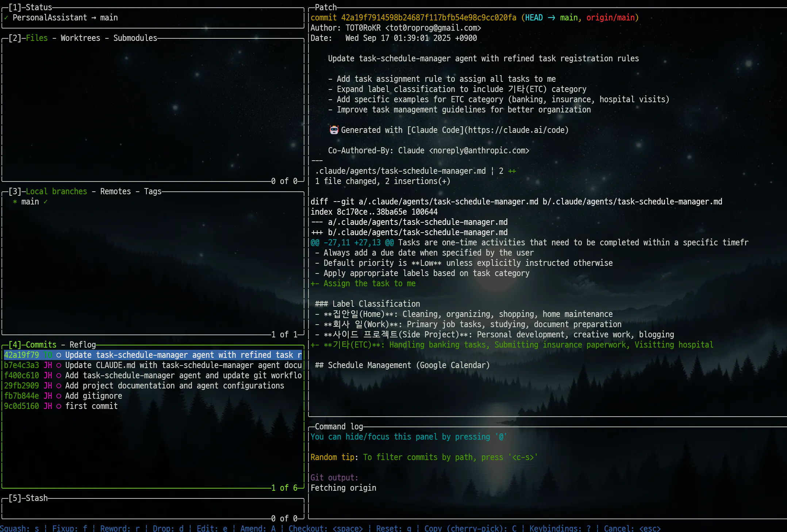This screenshot has height=532, width=787.
Task: Open the Tags tab
Action: coord(153,191)
